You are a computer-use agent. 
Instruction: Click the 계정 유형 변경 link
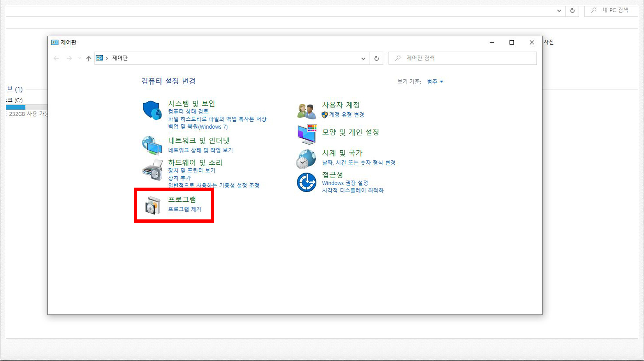click(x=346, y=115)
